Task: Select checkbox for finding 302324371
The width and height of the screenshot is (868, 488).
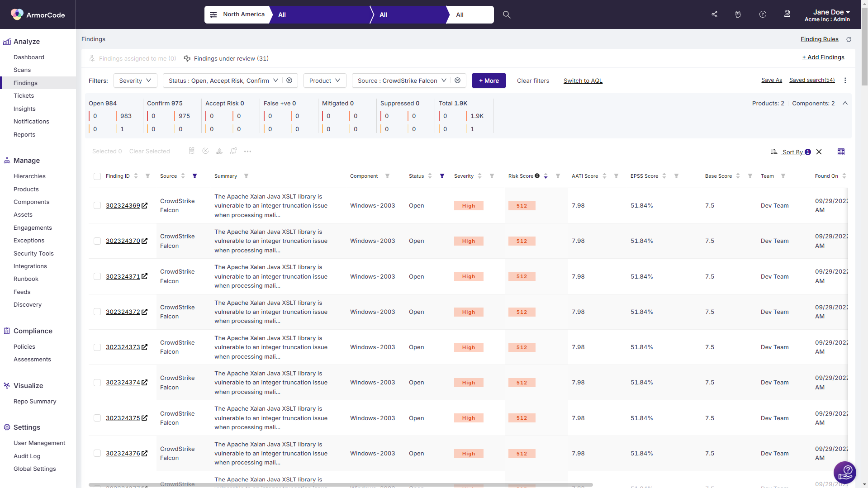Action: (x=97, y=276)
